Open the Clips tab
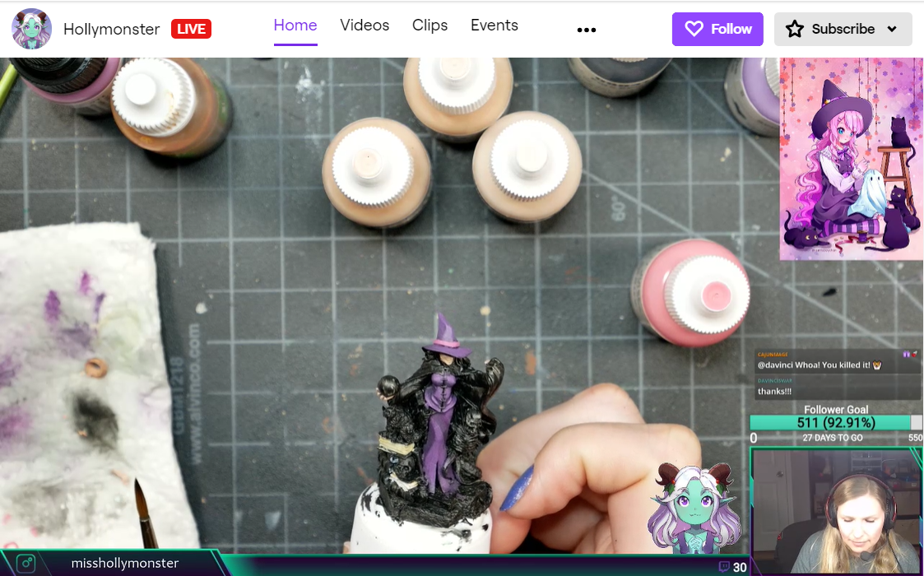 pos(429,26)
